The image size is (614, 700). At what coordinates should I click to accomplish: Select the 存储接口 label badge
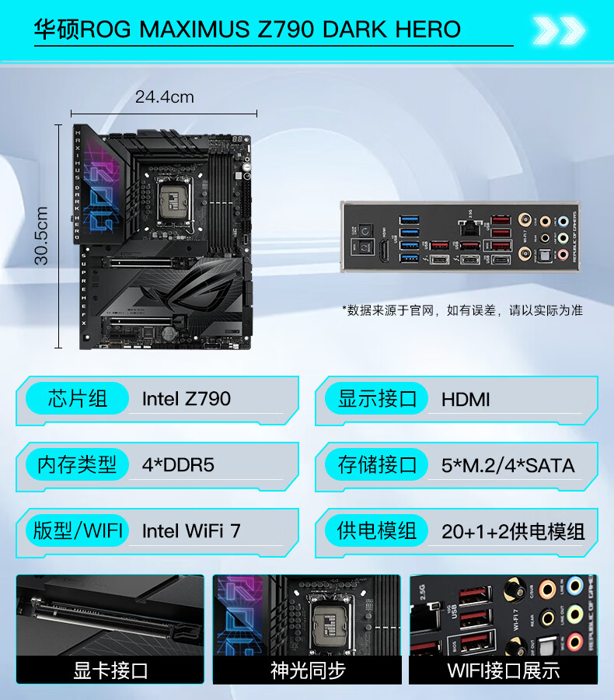pyautogui.click(x=377, y=464)
